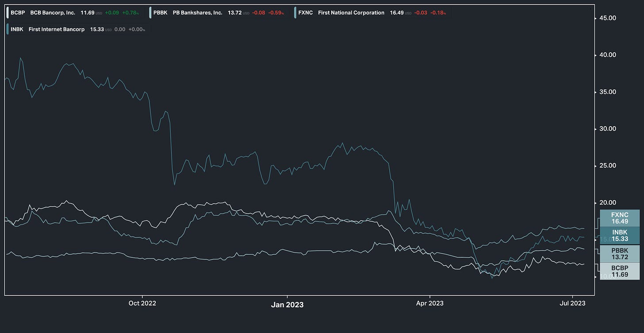644x333 pixels.
Task: Click FXNC price value 16.49 in legend
Action: point(397,13)
